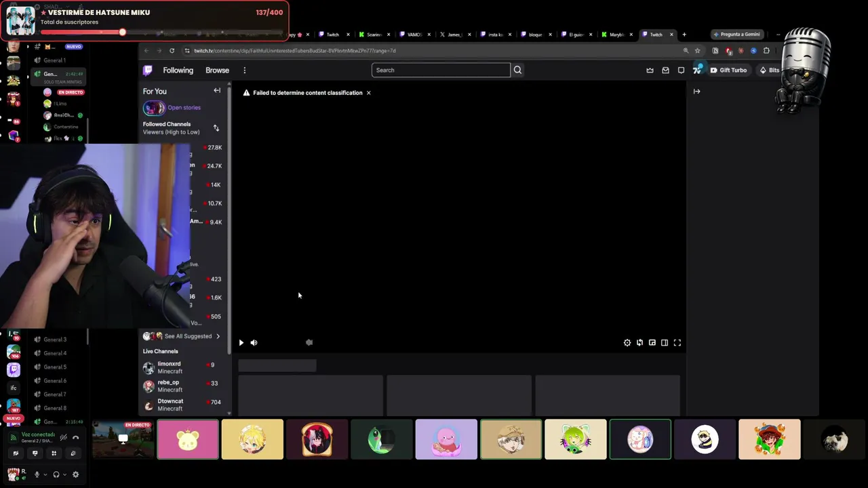This screenshot has height=488, width=868.
Task: Join the General 8 voice channel
Action: 56,408
